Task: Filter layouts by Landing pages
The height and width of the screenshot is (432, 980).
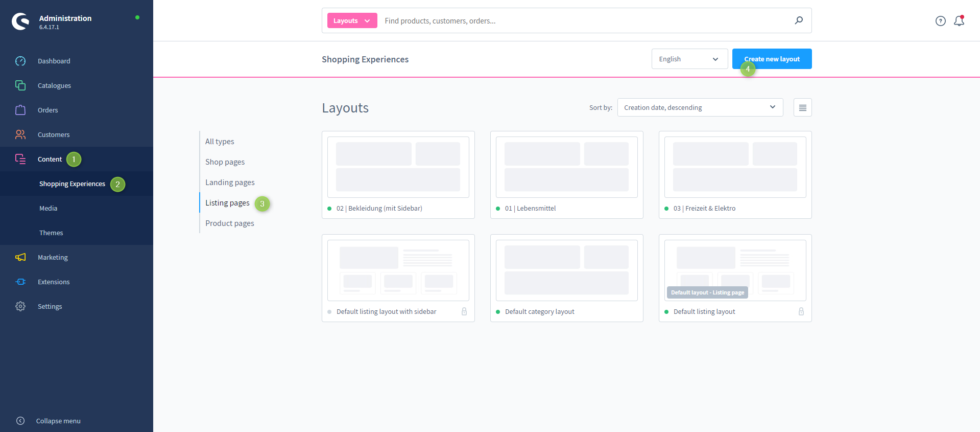Action: 230,183
